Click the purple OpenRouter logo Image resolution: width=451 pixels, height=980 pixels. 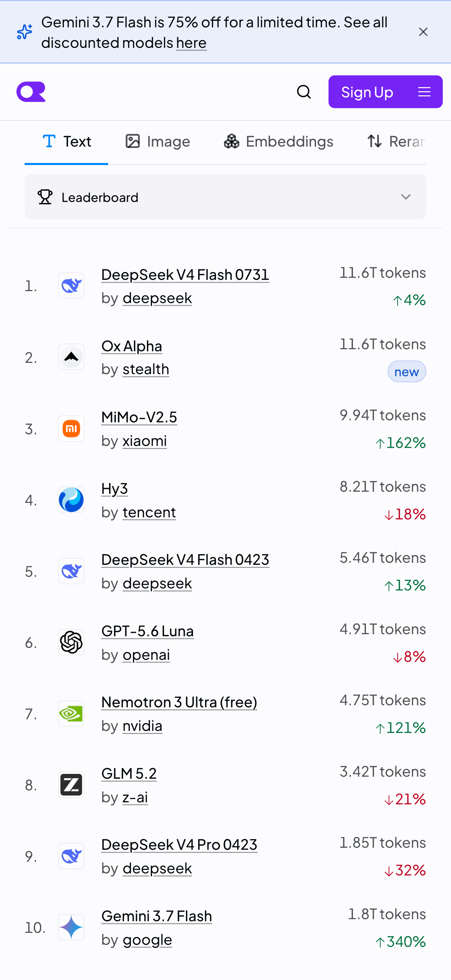pos(31,92)
